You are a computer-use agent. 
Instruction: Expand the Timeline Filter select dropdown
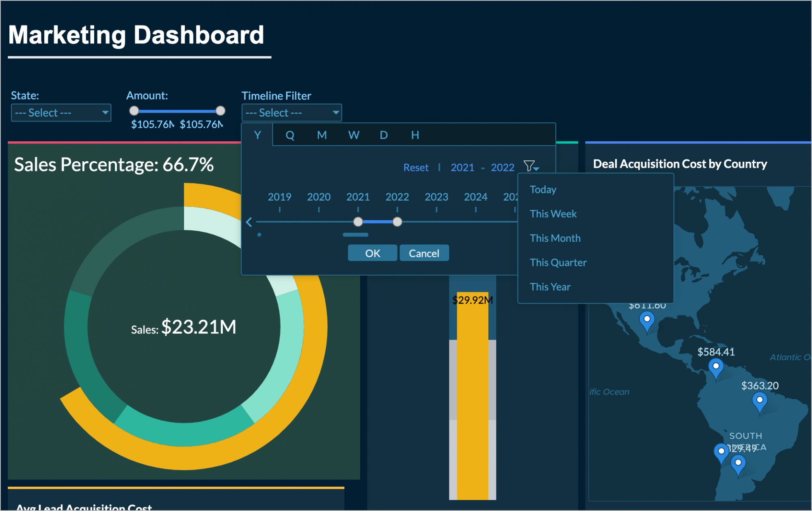click(x=291, y=113)
